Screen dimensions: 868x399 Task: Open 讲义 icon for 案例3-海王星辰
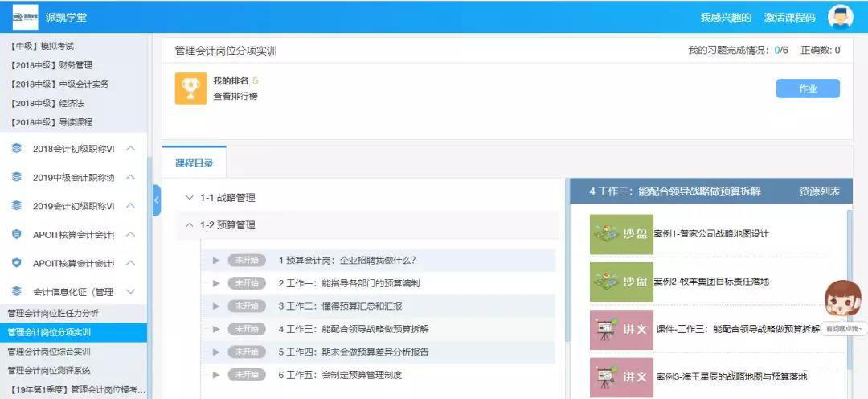(621, 377)
